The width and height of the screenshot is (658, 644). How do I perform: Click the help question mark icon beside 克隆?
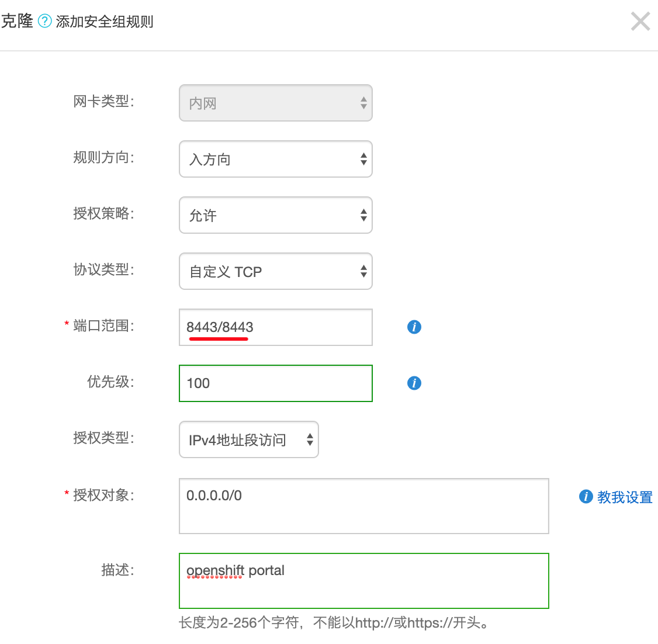pyautogui.click(x=44, y=20)
